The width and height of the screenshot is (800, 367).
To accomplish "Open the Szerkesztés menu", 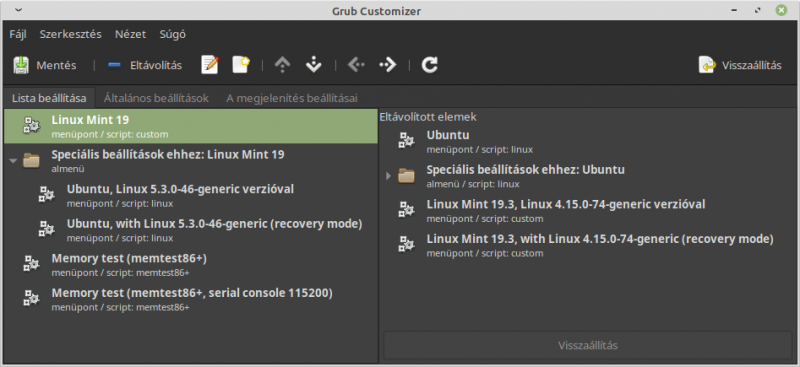I will coord(70,34).
